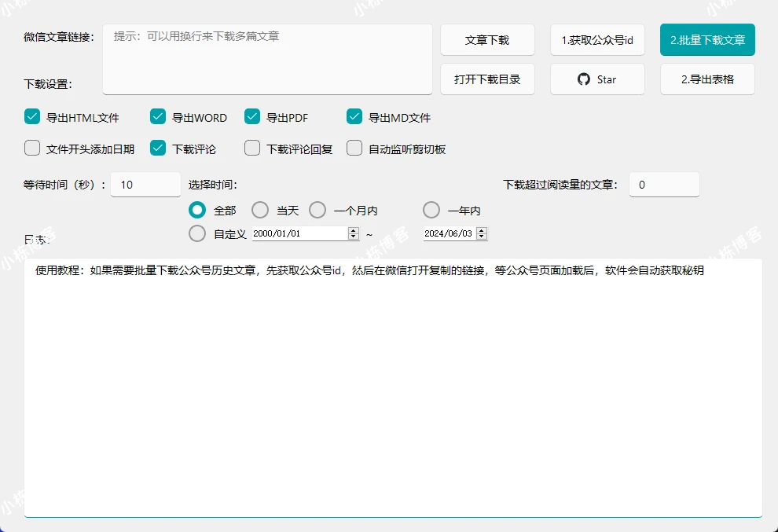Open the download directory via 打开下载目录
This screenshot has height=532, width=778.
487,79
